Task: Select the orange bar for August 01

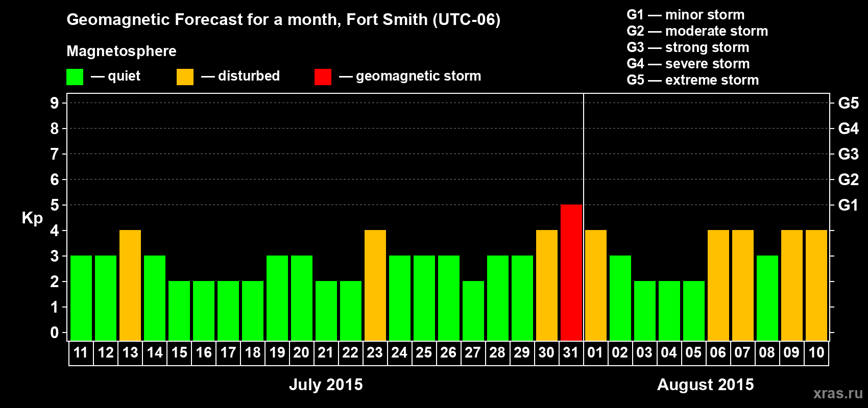Action: [x=596, y=285]
